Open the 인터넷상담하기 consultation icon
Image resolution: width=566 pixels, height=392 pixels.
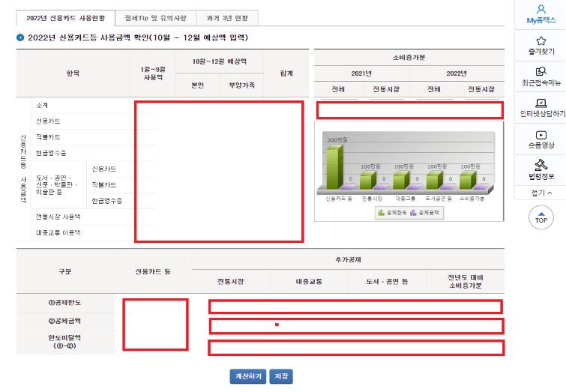pos(542,108)
